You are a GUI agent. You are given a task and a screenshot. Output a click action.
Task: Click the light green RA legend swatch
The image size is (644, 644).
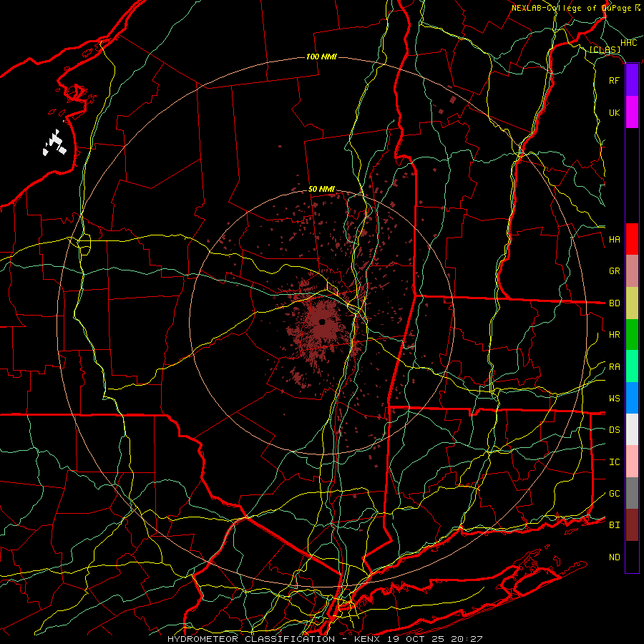[632, 366]
